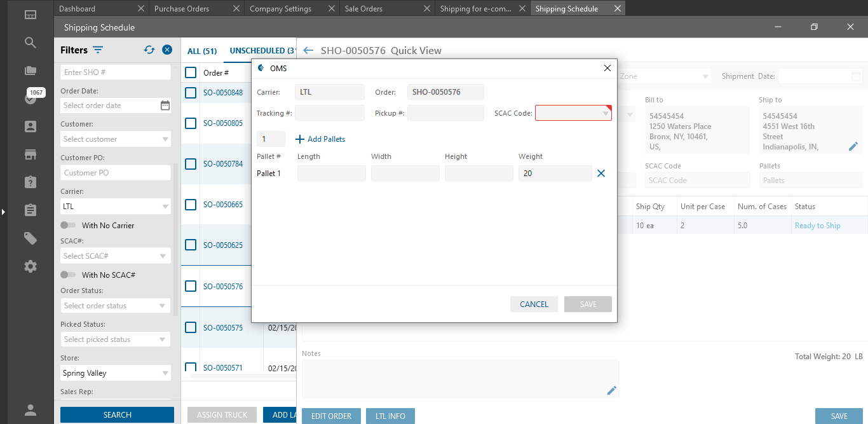The image size is (868, 424).
Task: Switch to the Shipping for e-com tab
Action: coord(477,9)
